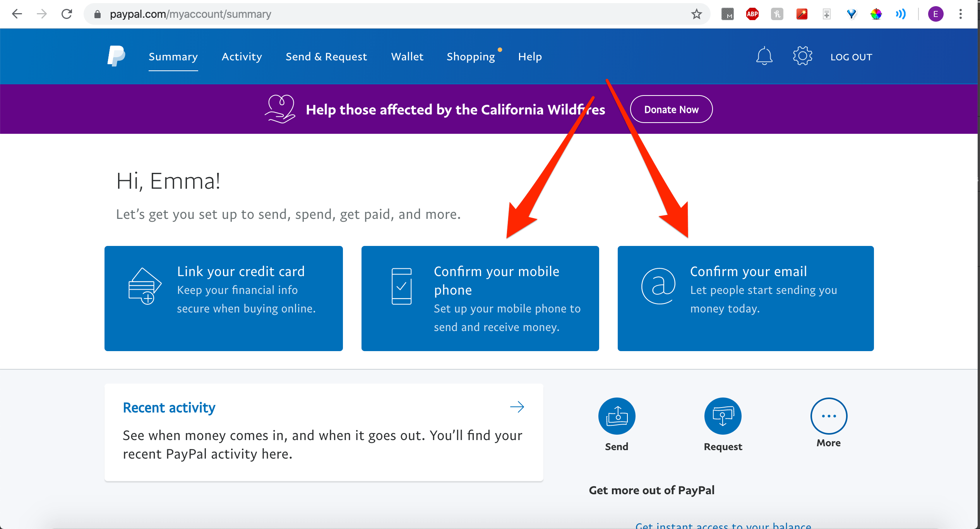980x529 pixels.
Task: Open the notifications bell
Action: tap(764, 56)
